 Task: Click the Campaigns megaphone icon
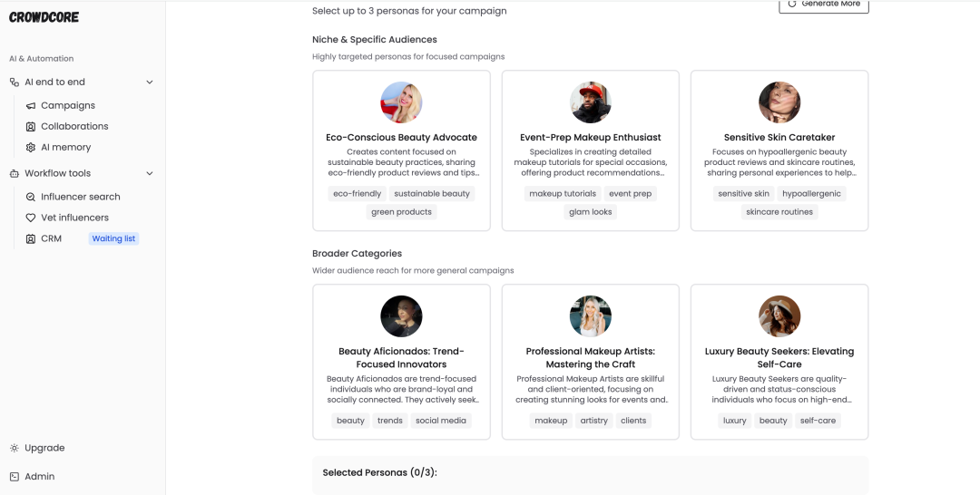(31, 106)
